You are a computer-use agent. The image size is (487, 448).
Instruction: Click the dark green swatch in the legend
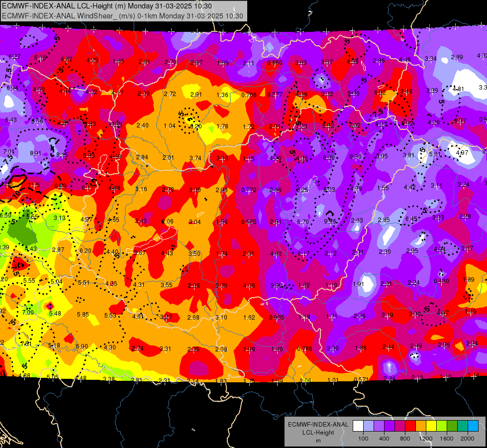(452, 426)
